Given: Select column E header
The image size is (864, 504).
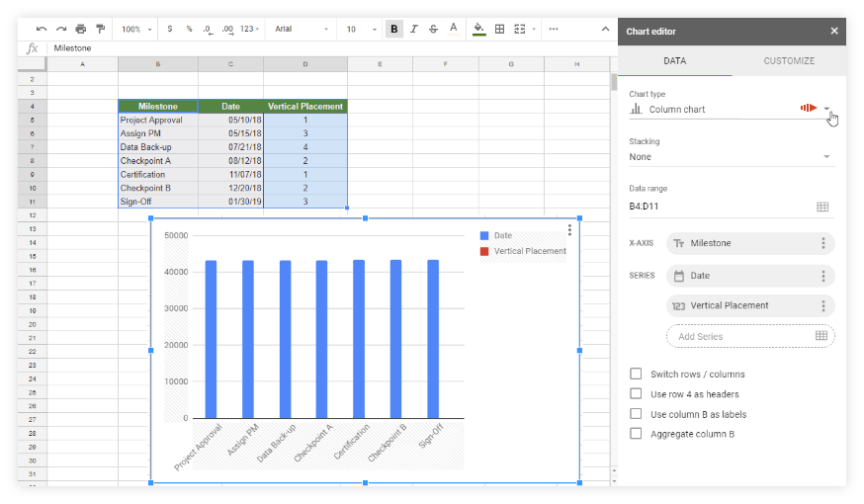Looking at the screenshot, I should (380, 64).
